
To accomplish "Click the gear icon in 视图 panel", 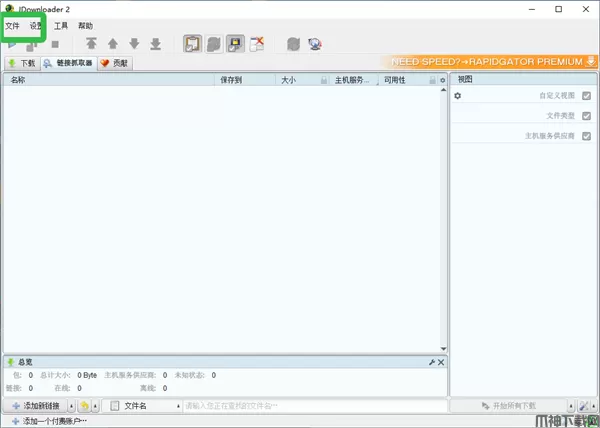I will point(458,96).
